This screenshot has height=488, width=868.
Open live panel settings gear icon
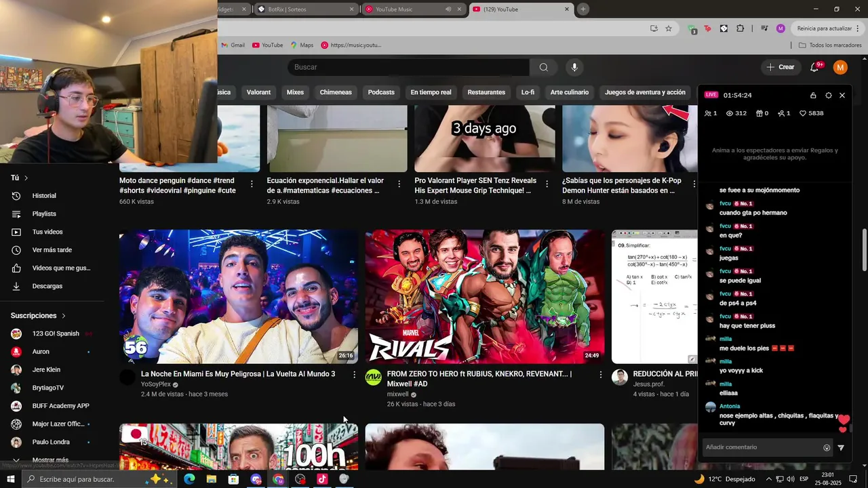(x=828, y=96)
